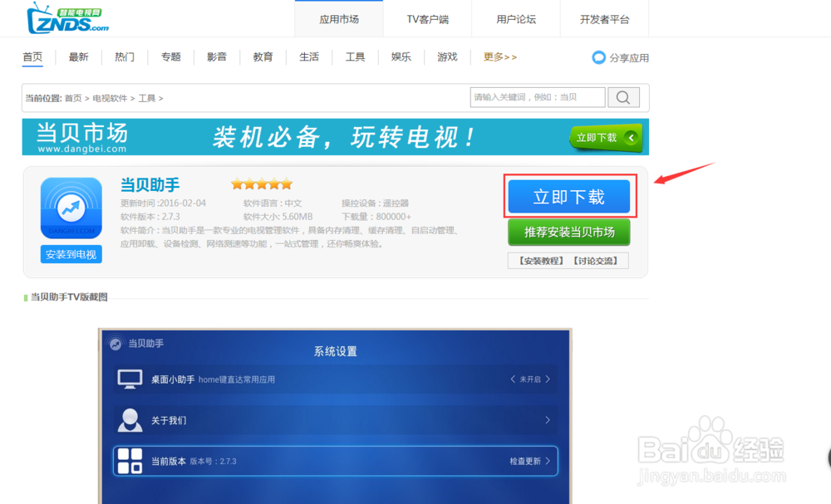Go to 开发者平台 tab
This screenshot has height=504, width=831.
click(x=604, y=20)
